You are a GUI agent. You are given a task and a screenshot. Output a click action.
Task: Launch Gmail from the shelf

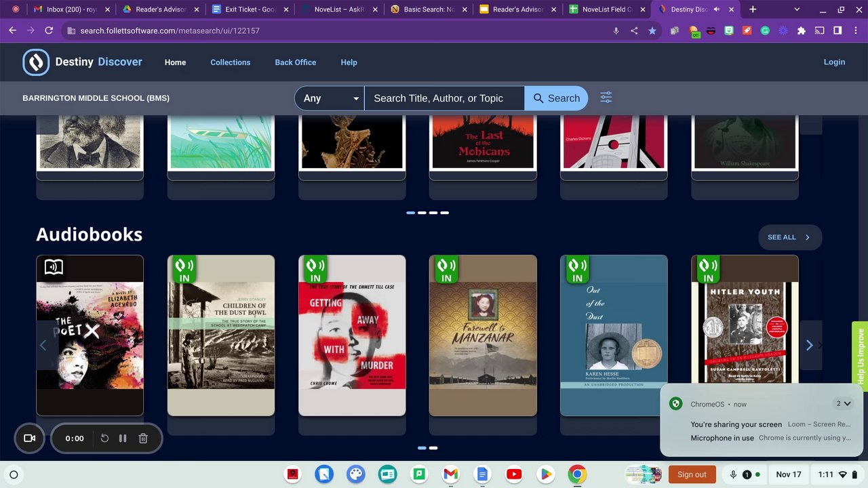pyautogui.click(x=450, y=474)
